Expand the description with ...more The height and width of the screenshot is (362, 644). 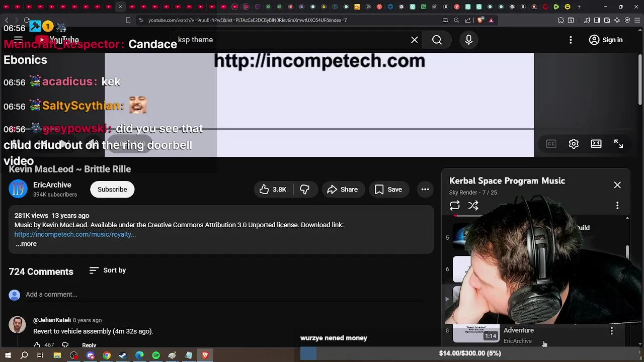(26, 244)
